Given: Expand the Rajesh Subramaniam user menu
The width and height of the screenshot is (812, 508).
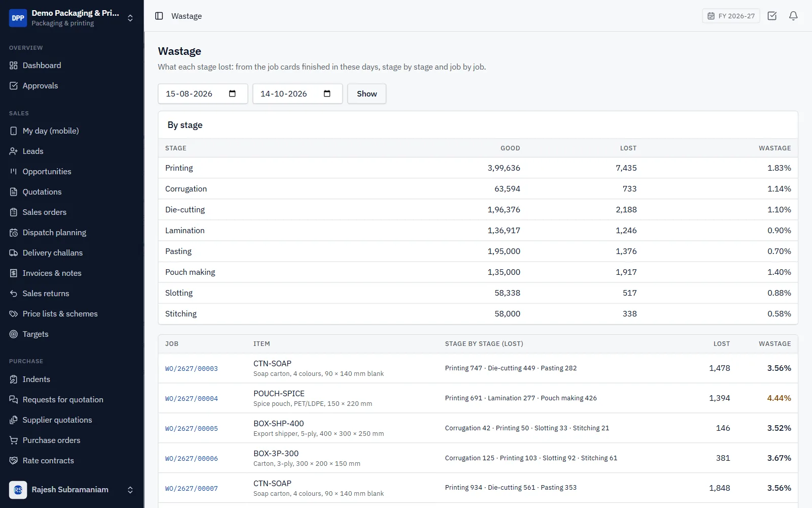Looking at the screenshot, I should (x=72, y=490).
